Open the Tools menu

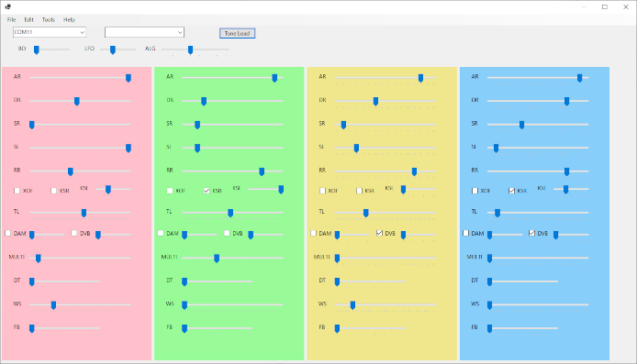[49, 19]
